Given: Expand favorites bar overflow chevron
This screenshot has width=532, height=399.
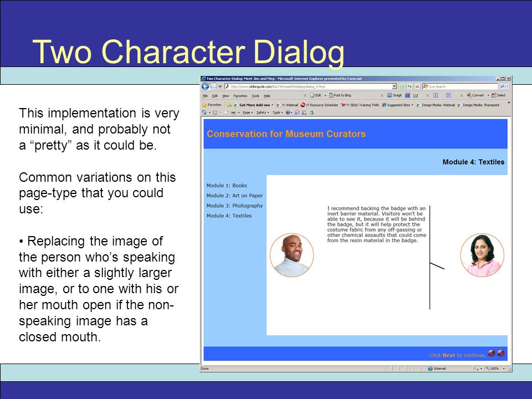Looking at the screenshot, I should [508, 103].
